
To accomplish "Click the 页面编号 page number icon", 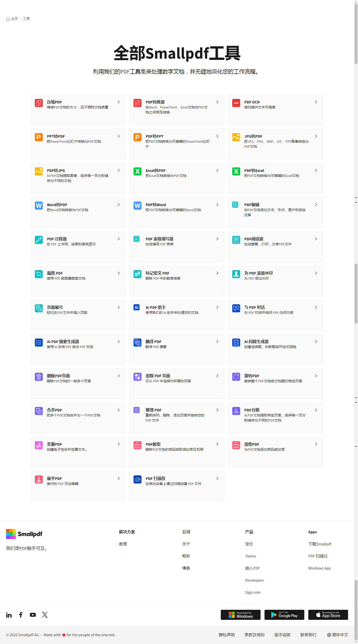I will pos(39,308).
